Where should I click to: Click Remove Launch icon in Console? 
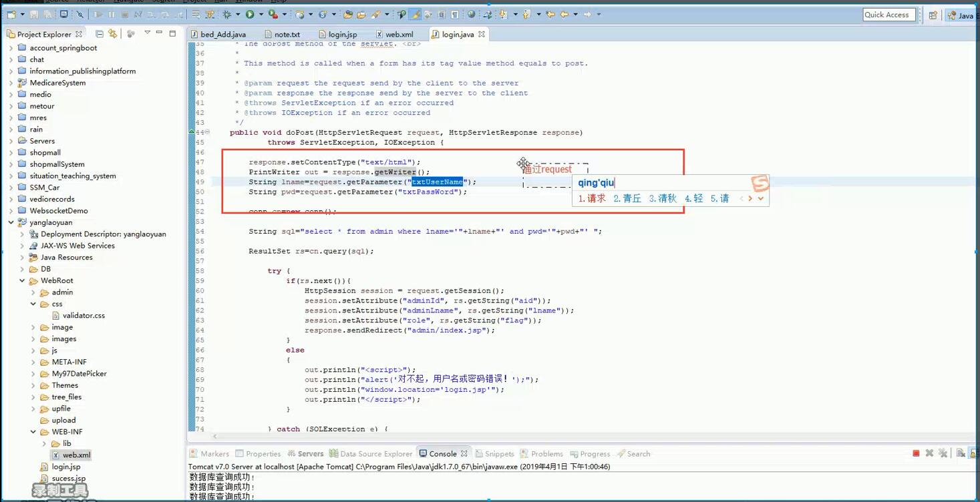coord(929,453)
